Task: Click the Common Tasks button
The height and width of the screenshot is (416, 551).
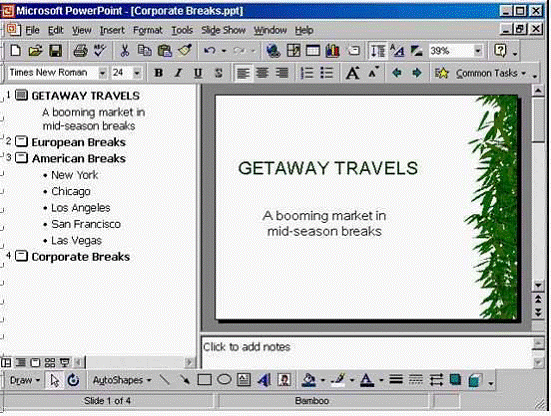Action: [x=481, y=73]
